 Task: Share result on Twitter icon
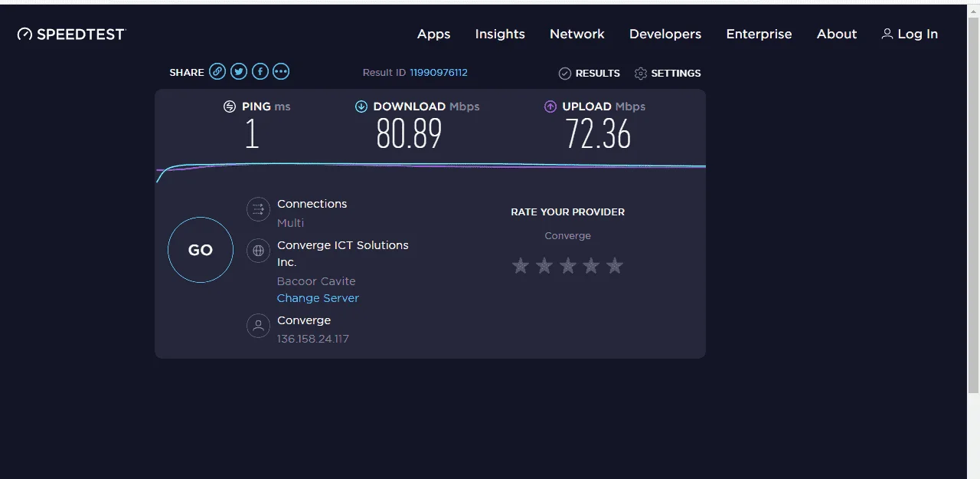[239, 72]
